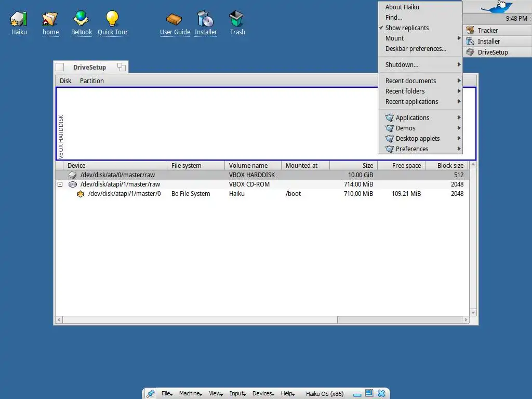Image resolution: width=532 pixels, height=399 pixels.
Task: Click the VirtualBox pin icon in mini toolbar
Action: [150, 394]
